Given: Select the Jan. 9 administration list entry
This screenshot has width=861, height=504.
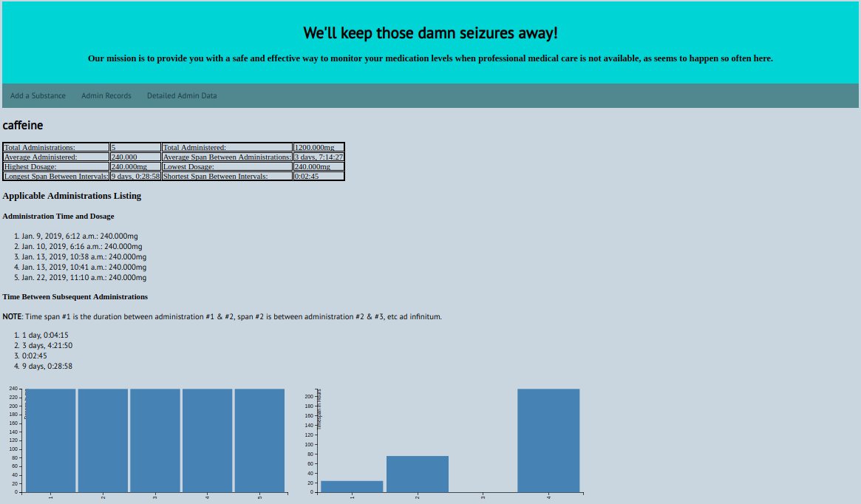Looking at the screenshot, I should click(78, 236).
